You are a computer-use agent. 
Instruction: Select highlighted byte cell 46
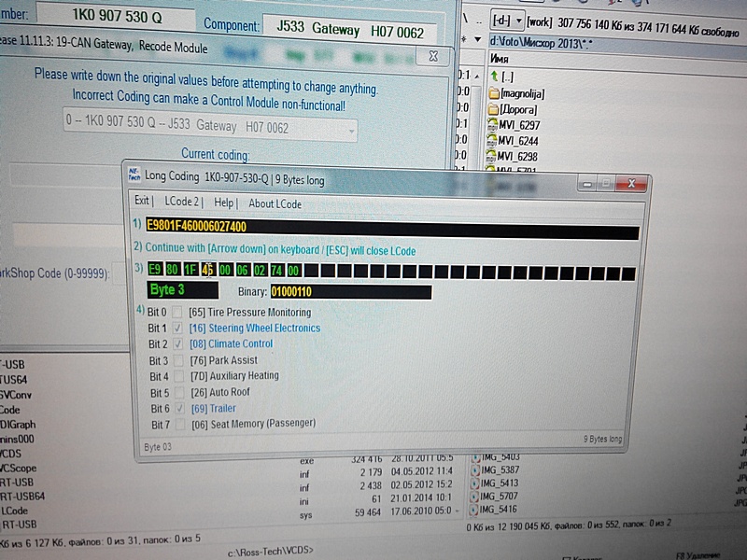[207, 271]
